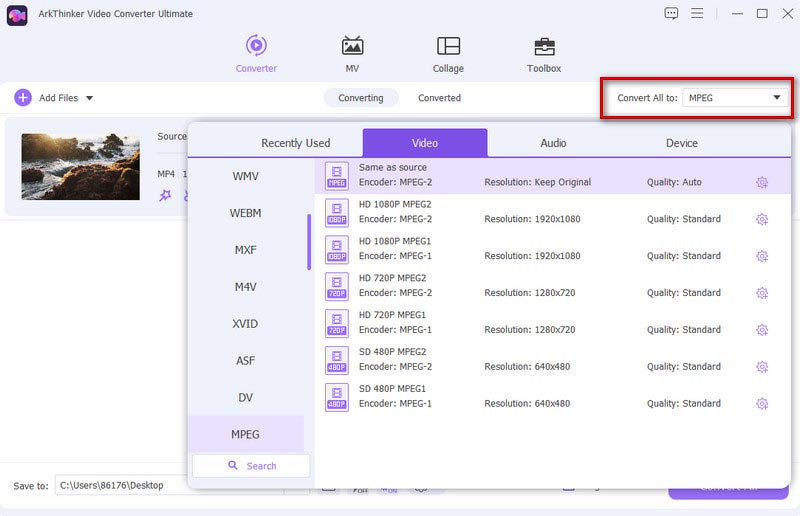Open settings gear for HD 720P MPEG1
Image resolution: width=800 pixels, height=516 pixels.
(762, 330)
